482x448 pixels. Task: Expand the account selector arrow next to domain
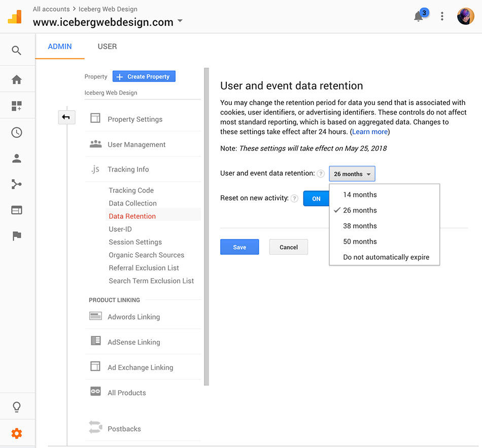[180, 21]
